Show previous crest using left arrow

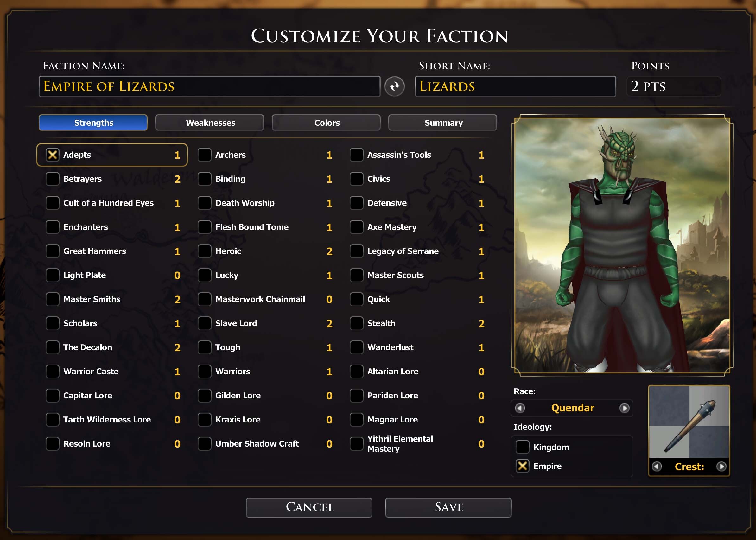657,467
